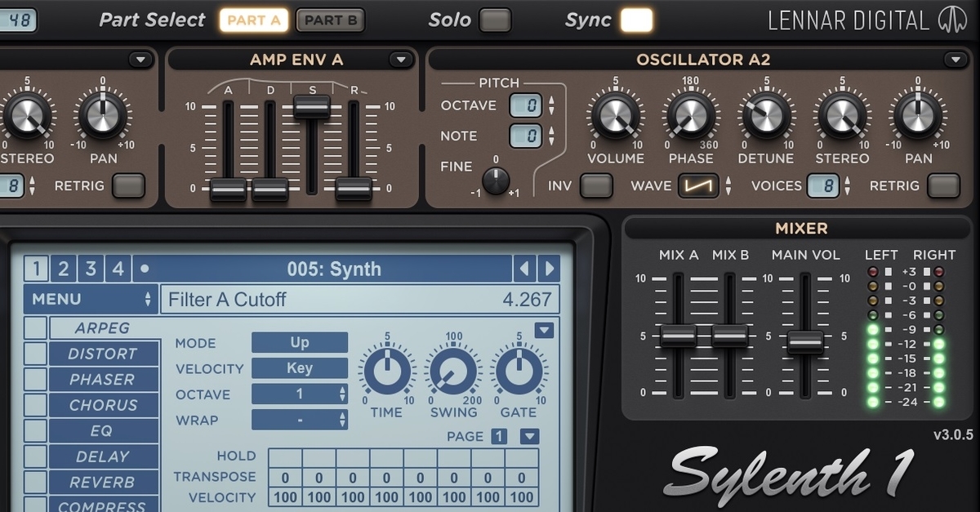Viewport: 980px width, 512px height.
Task: Enable Retrig on the left oscillator
Action: pyautogui.click(x=128, y=186)
